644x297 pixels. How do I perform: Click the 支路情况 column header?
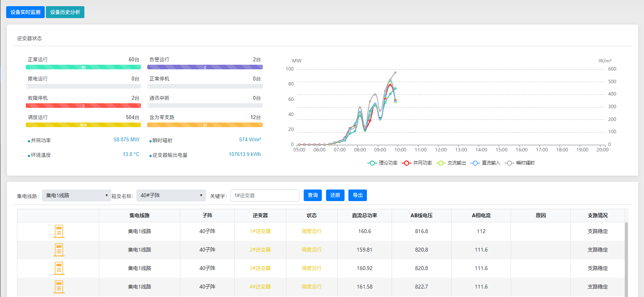598,215
